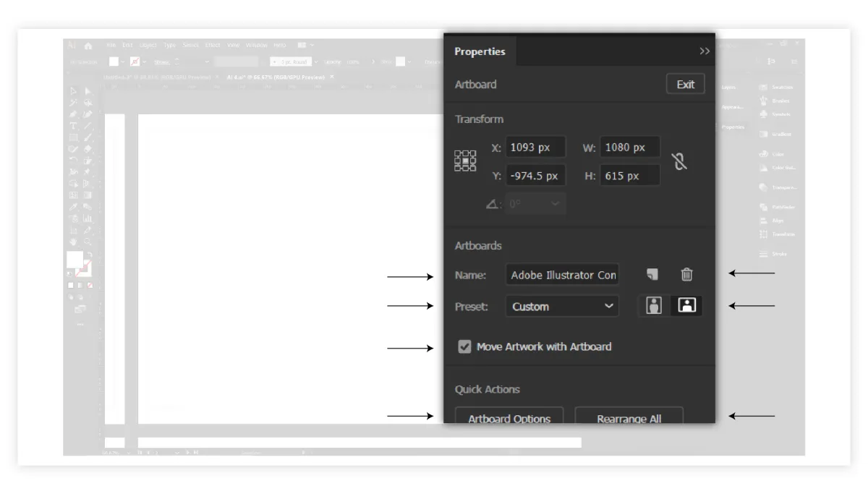Open the Align panel

point(772,221)
